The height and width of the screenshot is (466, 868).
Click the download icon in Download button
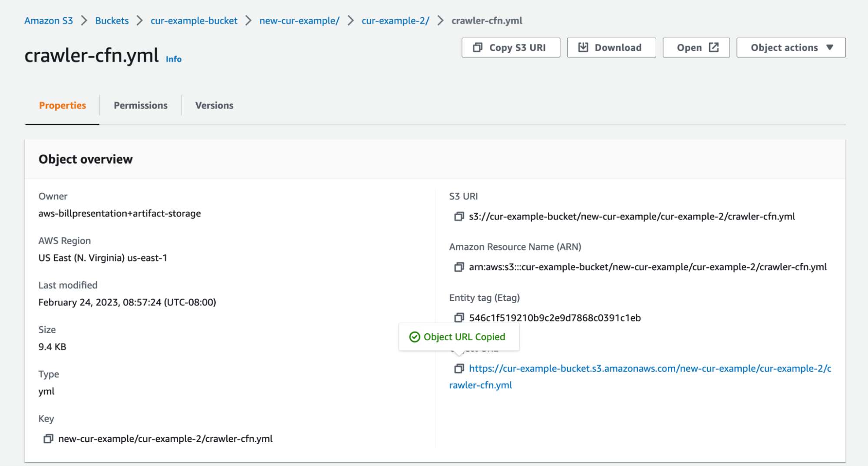(x=583, y=47)
